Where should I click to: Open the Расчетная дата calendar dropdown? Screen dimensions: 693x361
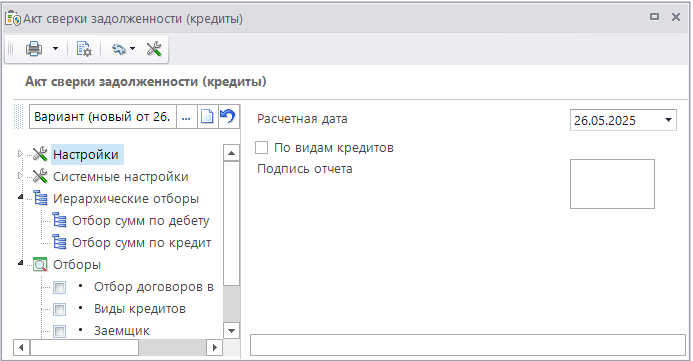668,120
